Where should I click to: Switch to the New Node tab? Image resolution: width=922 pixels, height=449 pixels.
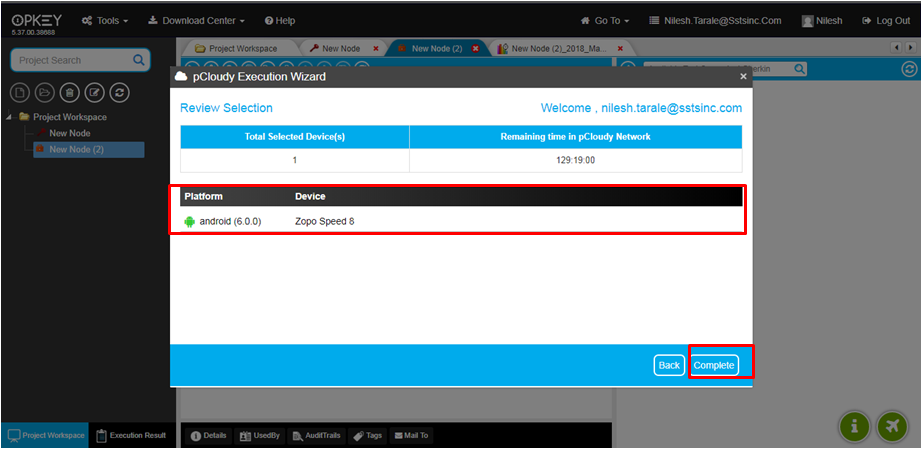pyautogui.click(x=335, y=48)
